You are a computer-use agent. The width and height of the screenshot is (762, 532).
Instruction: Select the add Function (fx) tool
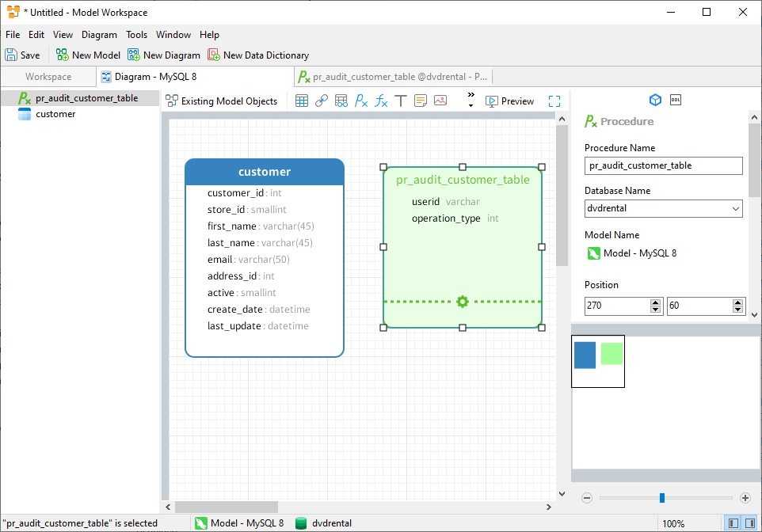pos(381,101)
